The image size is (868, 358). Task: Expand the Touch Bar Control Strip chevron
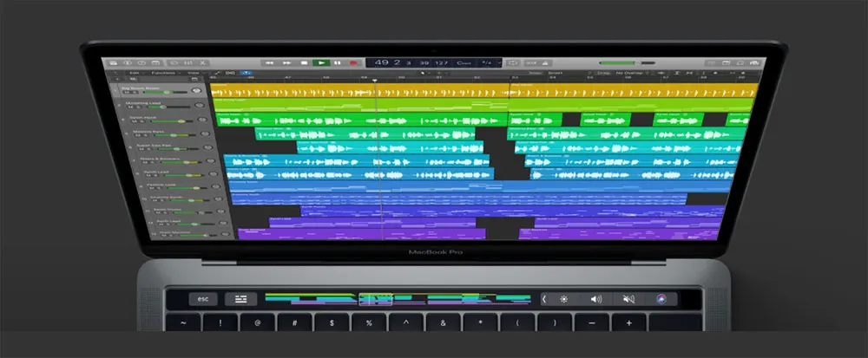point(544,299)
